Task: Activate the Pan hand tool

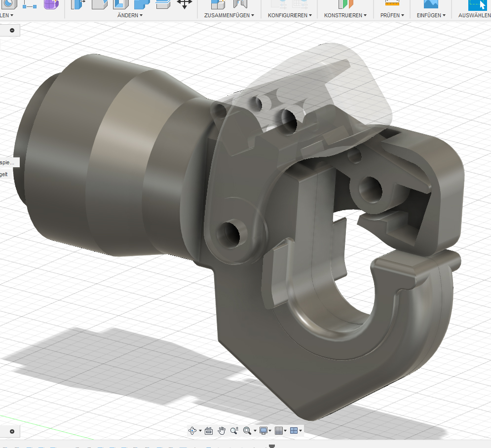Action: click(222, 431)
